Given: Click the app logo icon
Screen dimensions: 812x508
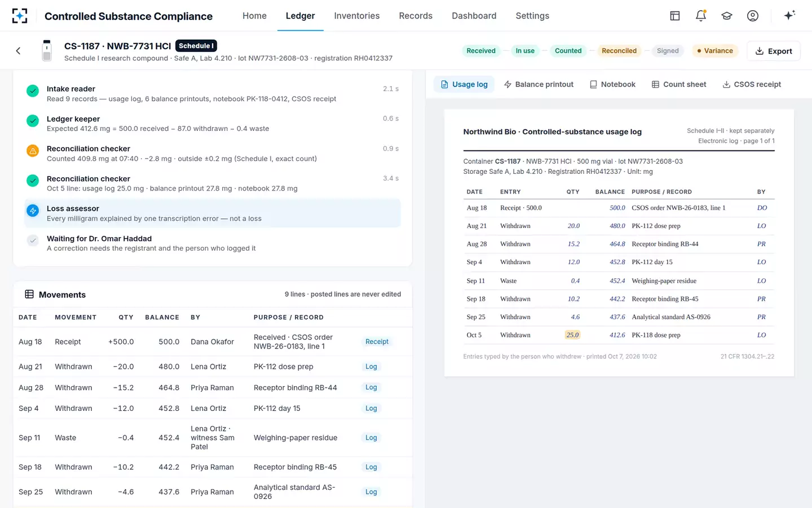Looking at the screenshot, I should 20,16.
